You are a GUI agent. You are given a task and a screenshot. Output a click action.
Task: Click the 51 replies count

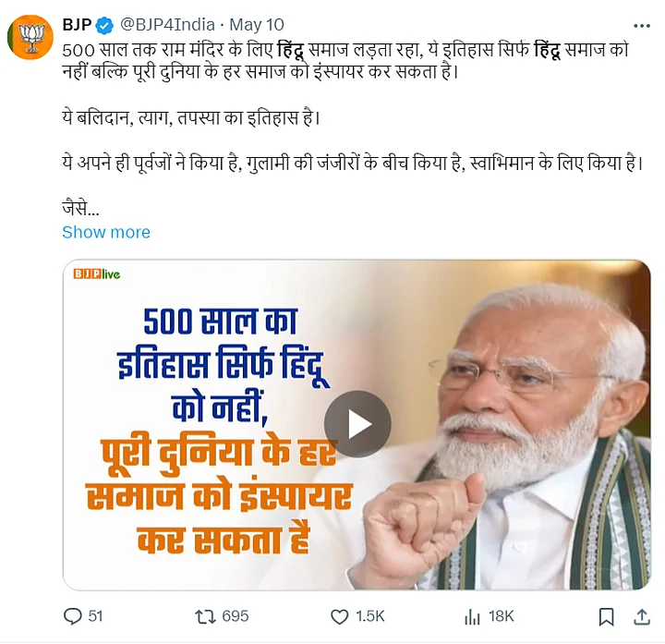tap(95, 616)
